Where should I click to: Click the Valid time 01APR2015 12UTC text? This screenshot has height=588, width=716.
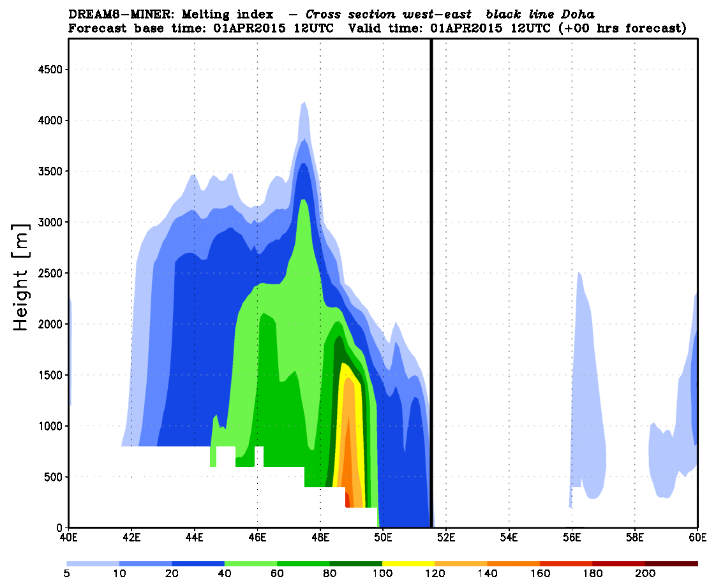tap(449, 28)
